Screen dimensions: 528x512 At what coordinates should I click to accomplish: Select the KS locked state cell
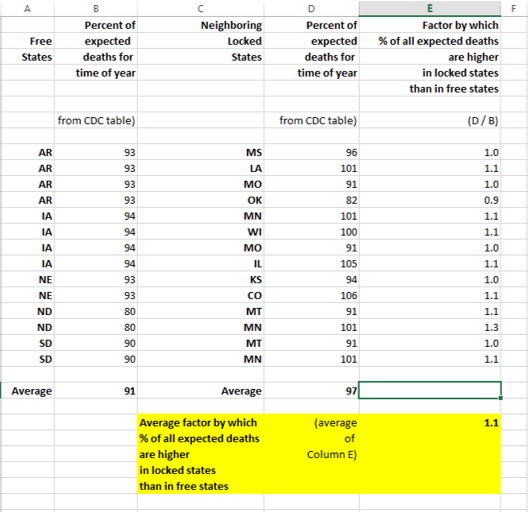[201, 280]
